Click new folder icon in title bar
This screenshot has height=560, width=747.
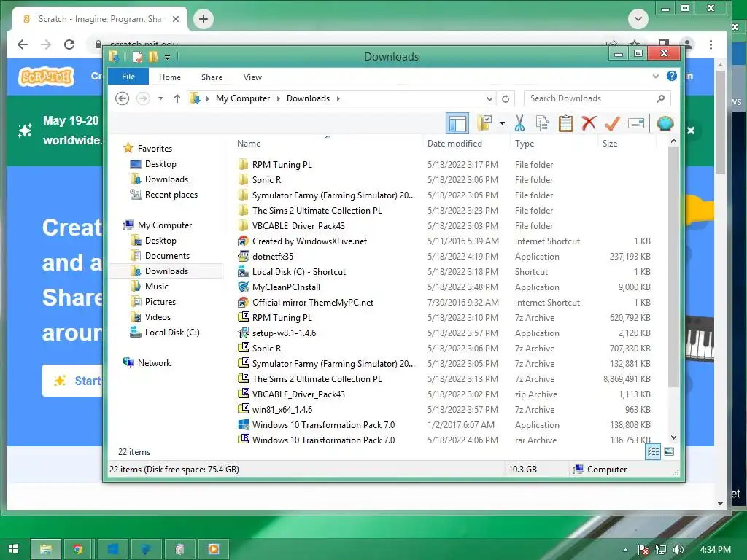[x=153, y=57]
